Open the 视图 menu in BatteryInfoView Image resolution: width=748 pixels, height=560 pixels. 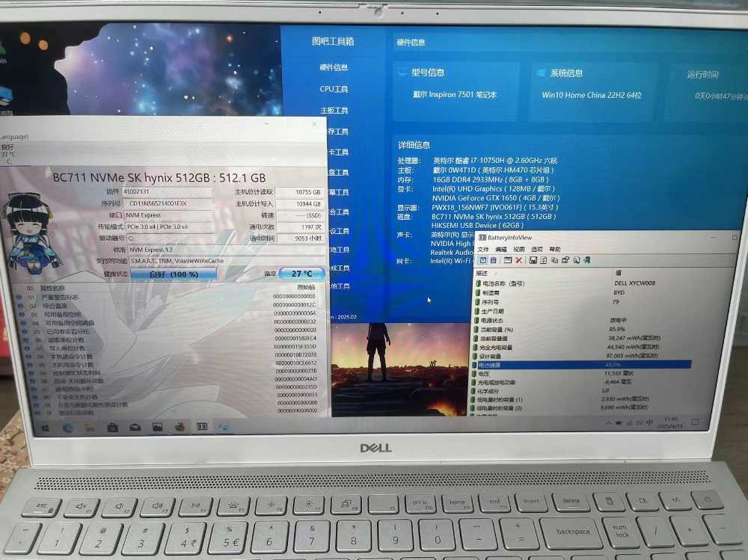pyautogui.click(x=519, y=250)
